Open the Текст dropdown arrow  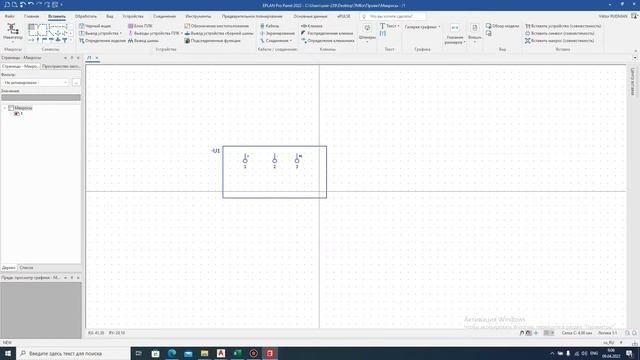click(x=398, y=26)
